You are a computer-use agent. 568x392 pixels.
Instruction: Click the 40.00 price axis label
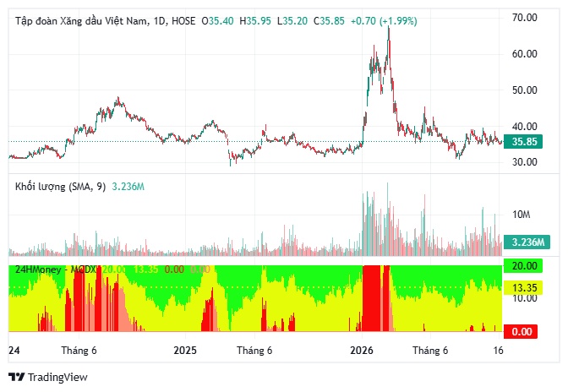click(x=524, y=127)
